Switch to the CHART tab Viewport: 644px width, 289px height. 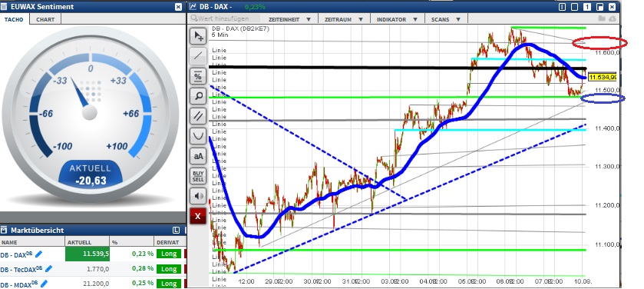(45, 19)
